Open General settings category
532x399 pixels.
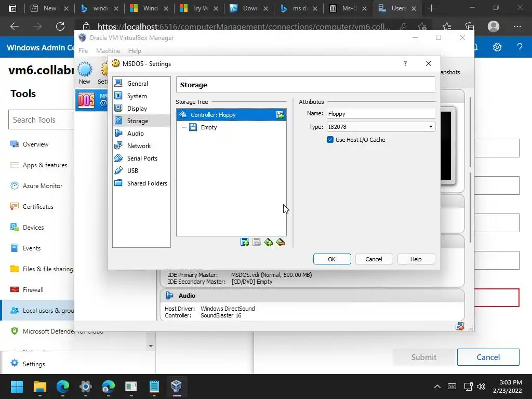point(141,84)
